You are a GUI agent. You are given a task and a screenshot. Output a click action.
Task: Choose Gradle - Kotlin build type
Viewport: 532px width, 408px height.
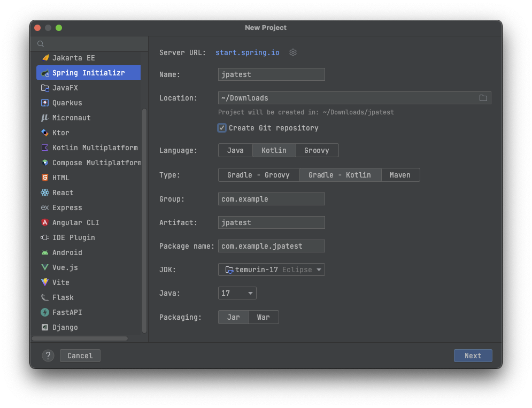tap(340, 175)
